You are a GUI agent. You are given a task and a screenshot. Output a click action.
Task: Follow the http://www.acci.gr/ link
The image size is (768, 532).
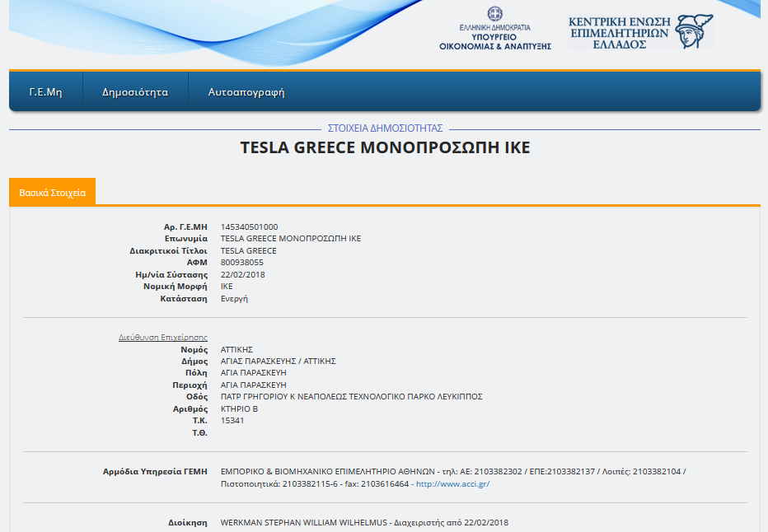452,483
